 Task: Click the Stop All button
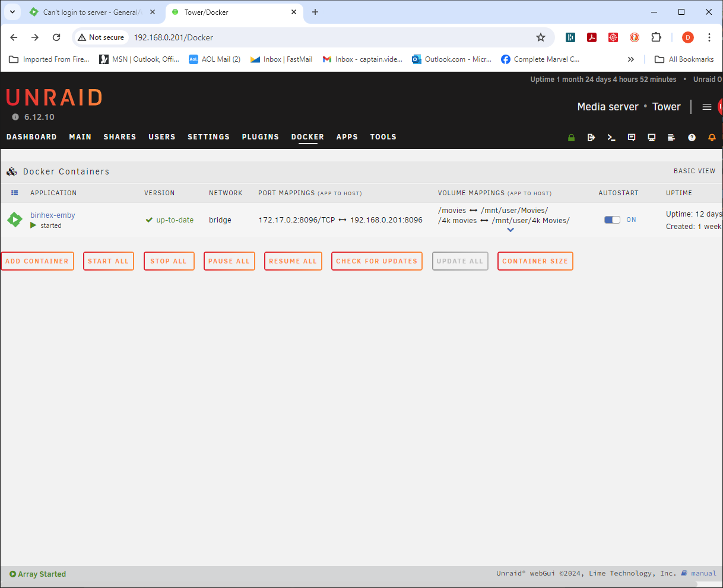[169, 261]
